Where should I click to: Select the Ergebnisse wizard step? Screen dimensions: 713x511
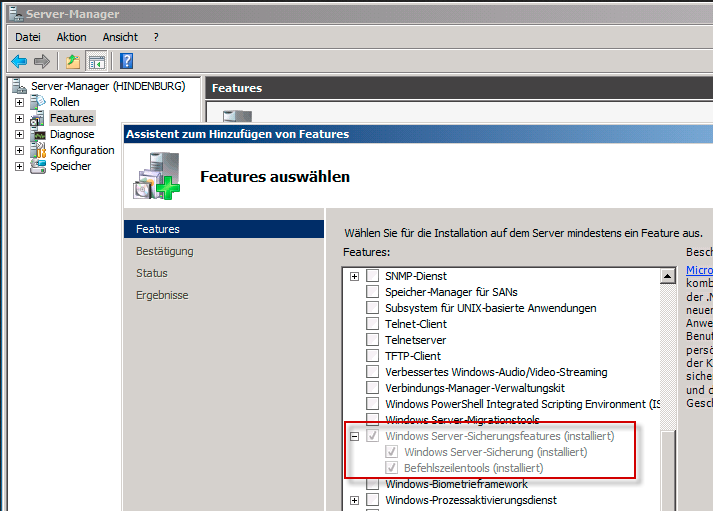tap(162, 295)
